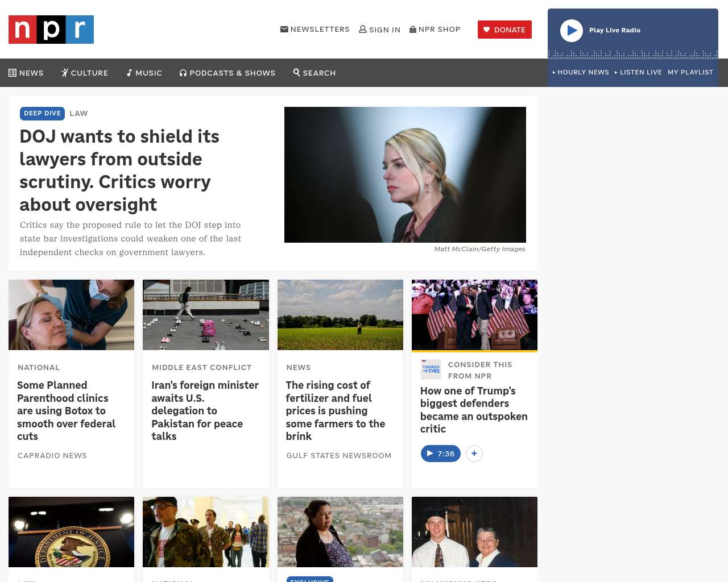Screen dimensions: 728x582
Task: Click the red Donate button
Action: [x=504, y=30]
